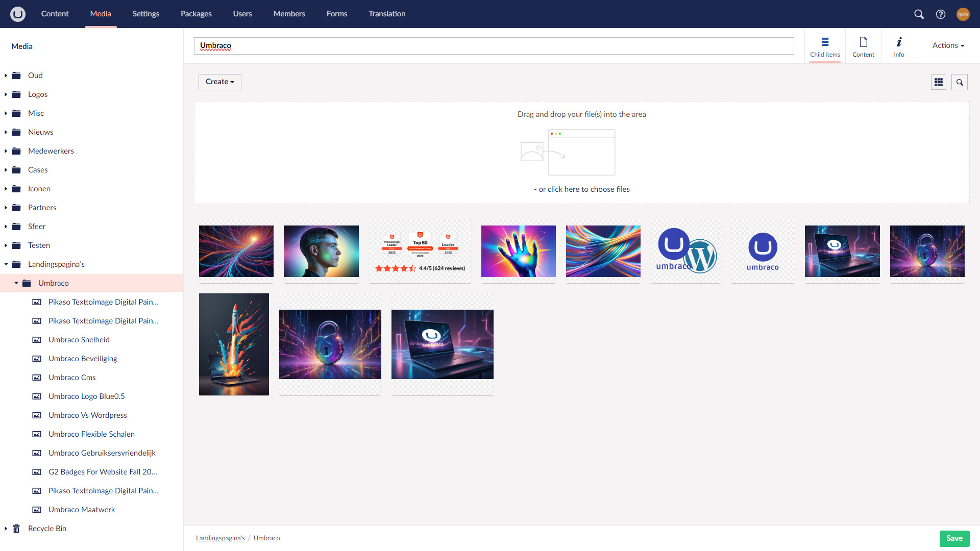The width and height of the screenshot is (980, 551).
Task: Open the Create dropdown
Action: tap(219, 82)
